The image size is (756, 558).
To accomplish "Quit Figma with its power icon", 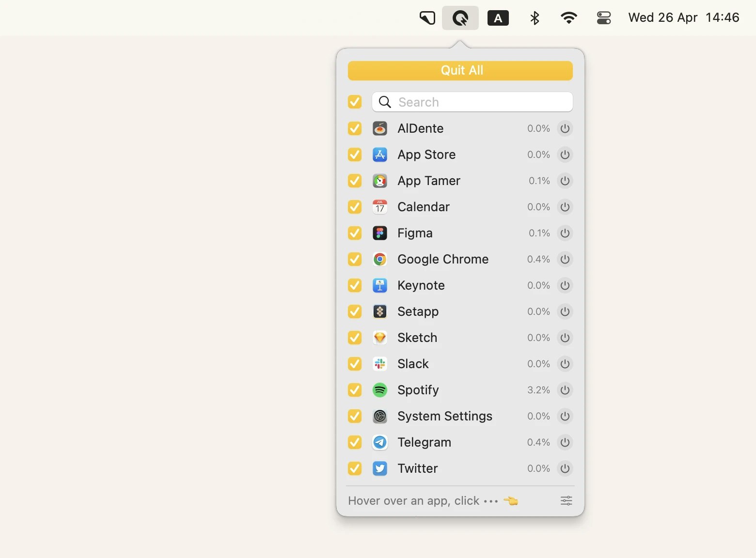I will click(565, 233).
